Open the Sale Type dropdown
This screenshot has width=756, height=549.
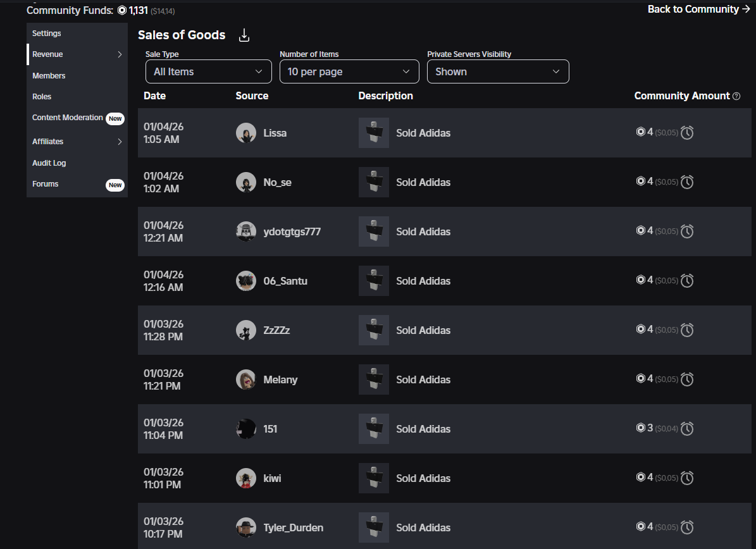point(208,71)
